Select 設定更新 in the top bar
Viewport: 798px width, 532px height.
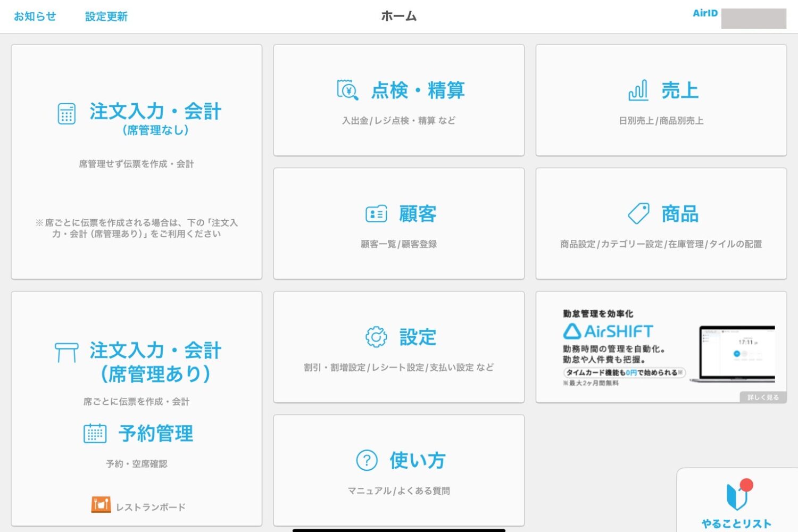(x=105, y=16)
